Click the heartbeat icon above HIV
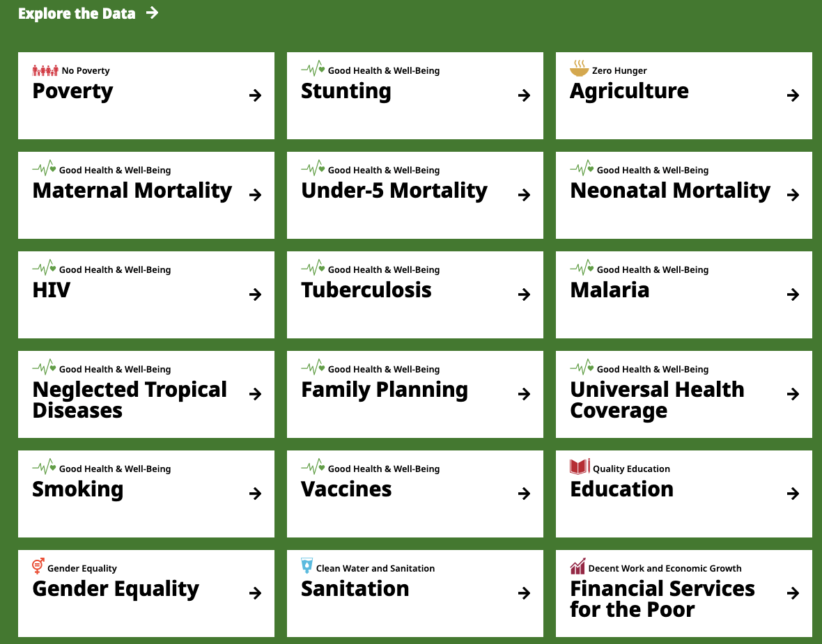This screenshot has height=644, width=822. coord(44,268)
